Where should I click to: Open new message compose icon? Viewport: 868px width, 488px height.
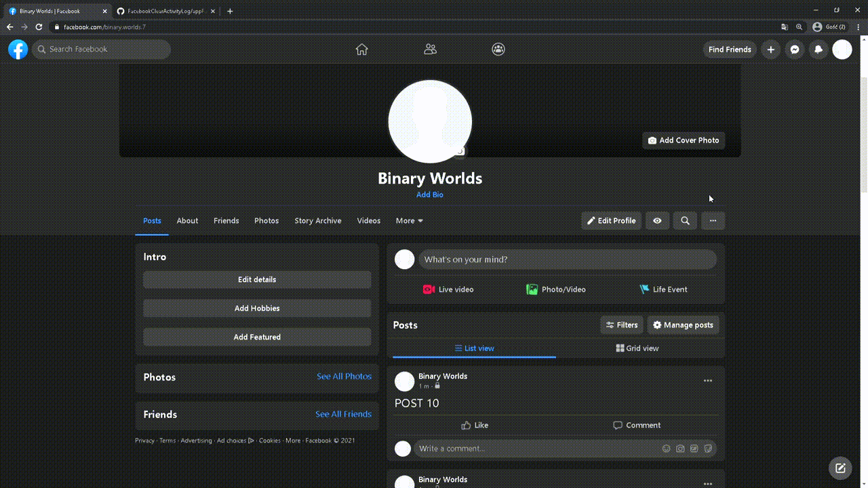840,468
